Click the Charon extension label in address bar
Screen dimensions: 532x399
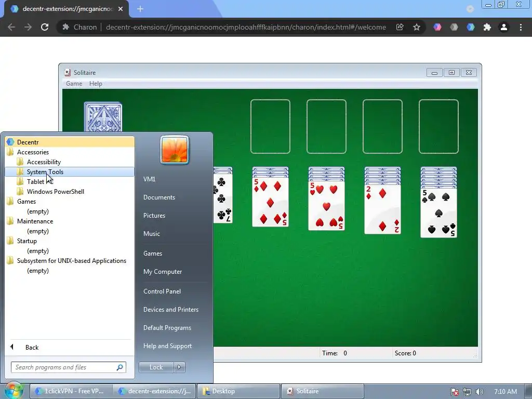pos(85,27)
